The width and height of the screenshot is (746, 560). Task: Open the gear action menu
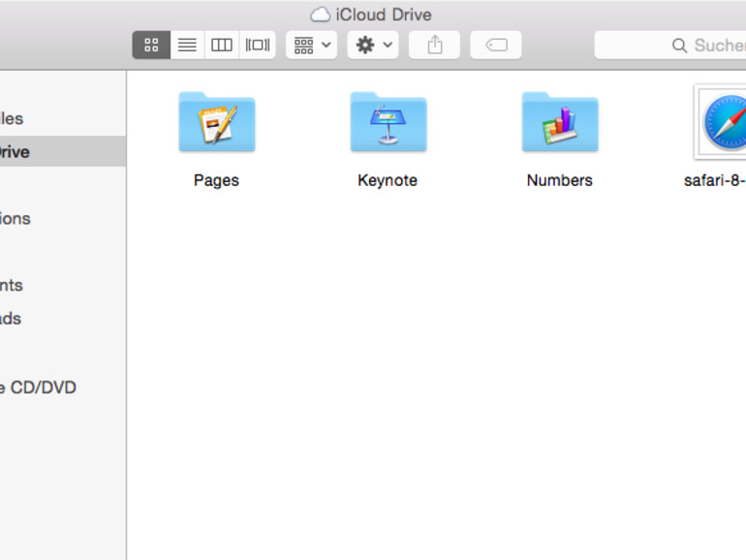[373, 46]
